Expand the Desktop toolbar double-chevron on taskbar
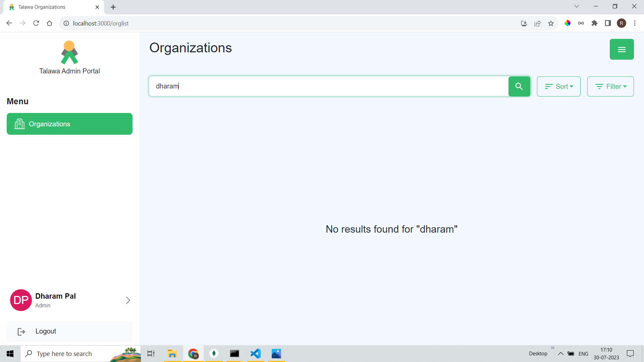This screenshot has width=644, height=362. coord(553,348)
